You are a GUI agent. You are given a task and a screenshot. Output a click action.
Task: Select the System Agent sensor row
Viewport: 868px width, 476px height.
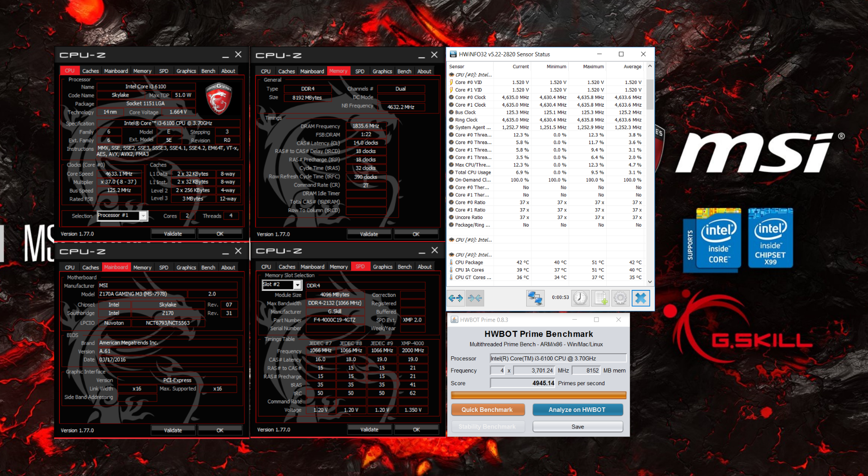point(546,127)
